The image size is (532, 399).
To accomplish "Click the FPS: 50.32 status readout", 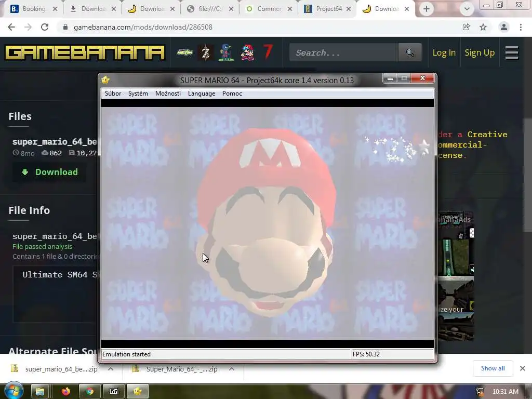I will coord(366,354).
